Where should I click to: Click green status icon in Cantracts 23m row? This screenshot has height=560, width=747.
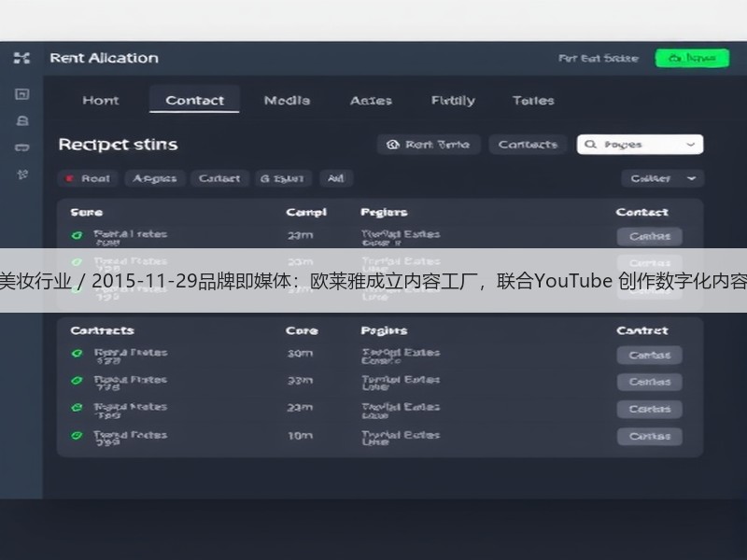coord(77,408)
